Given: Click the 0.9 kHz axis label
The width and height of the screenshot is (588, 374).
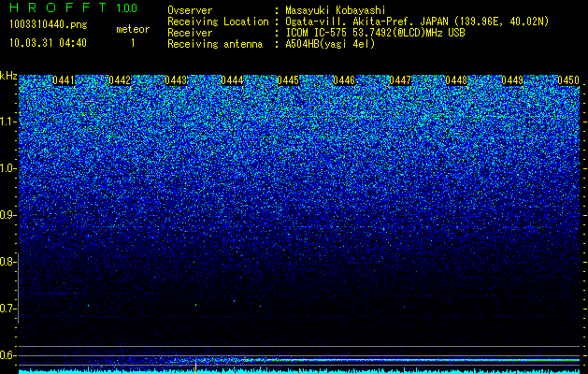Looking at the screenshot, I should coord(7,215).
